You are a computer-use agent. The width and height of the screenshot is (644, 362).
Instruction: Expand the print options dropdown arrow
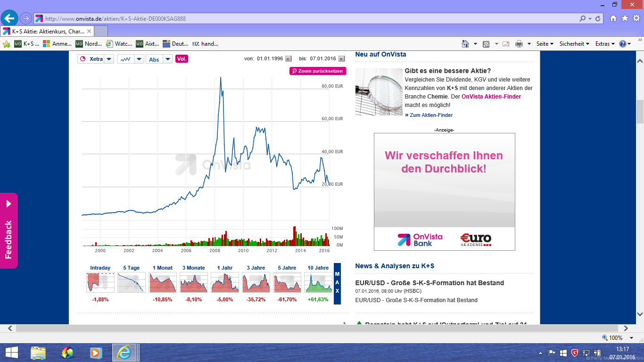coord(529,44)
